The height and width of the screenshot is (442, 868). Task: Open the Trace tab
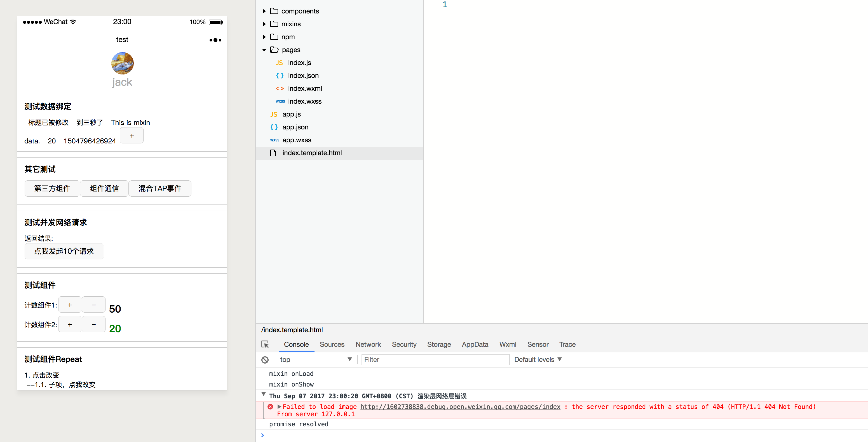click(x=567, y=345)
